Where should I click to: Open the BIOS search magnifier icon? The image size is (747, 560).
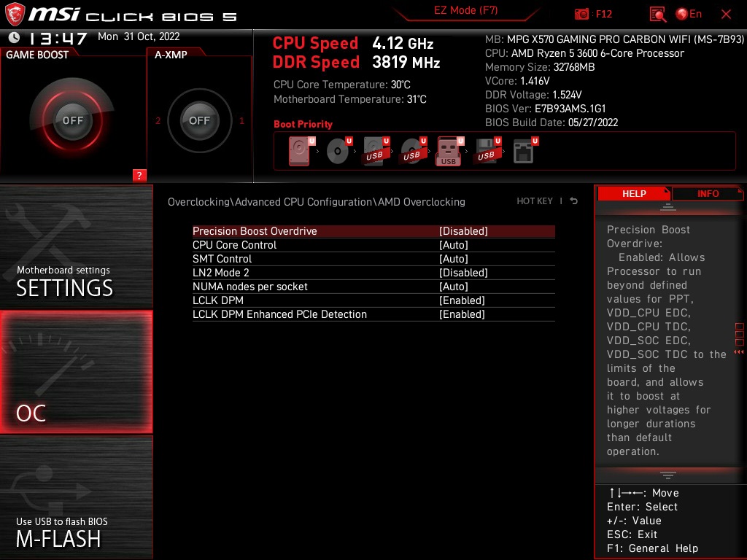(657, 15)
